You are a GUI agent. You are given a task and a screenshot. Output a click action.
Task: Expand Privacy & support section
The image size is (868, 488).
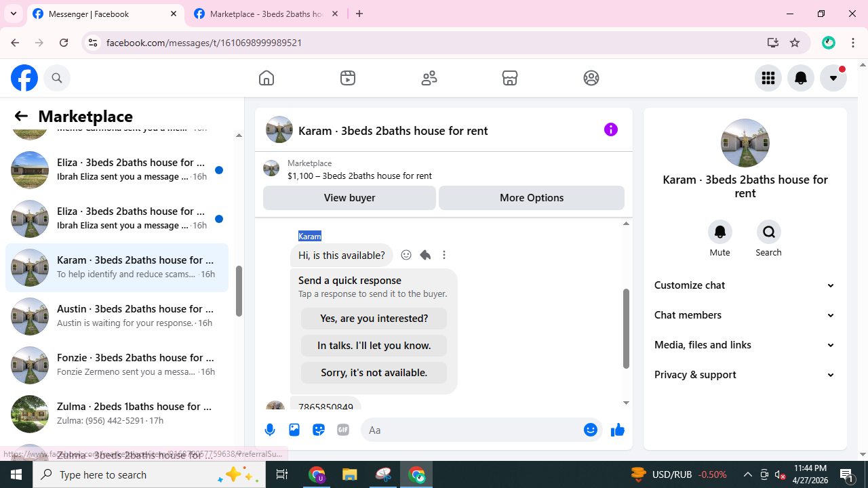pyautogui.click(x=745, y=375)
